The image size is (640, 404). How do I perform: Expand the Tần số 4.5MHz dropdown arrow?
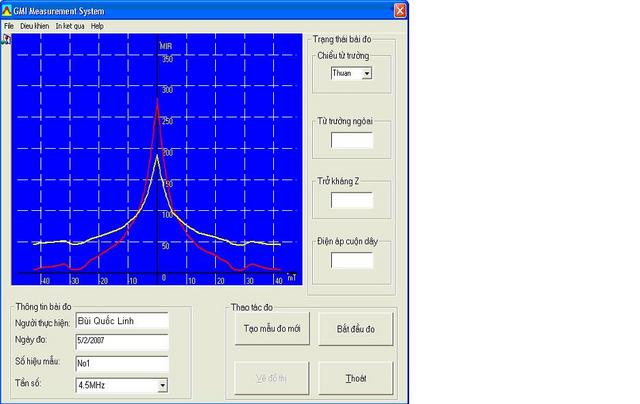click(162, 385)
